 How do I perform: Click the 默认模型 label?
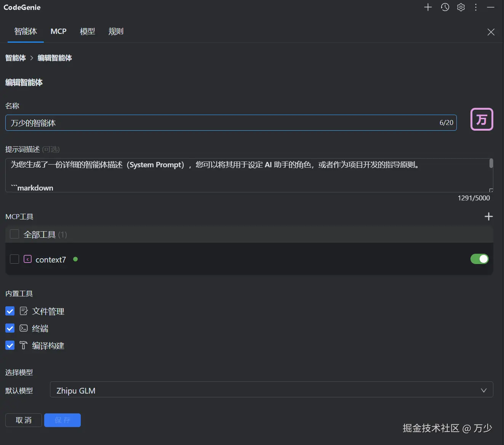pos(19,391)
